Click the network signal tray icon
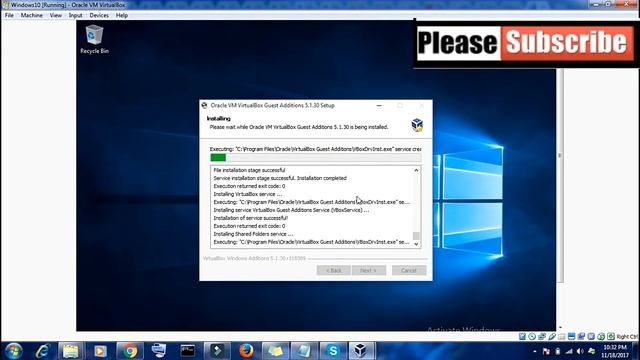The image size is (640, 360). (569, 351)
